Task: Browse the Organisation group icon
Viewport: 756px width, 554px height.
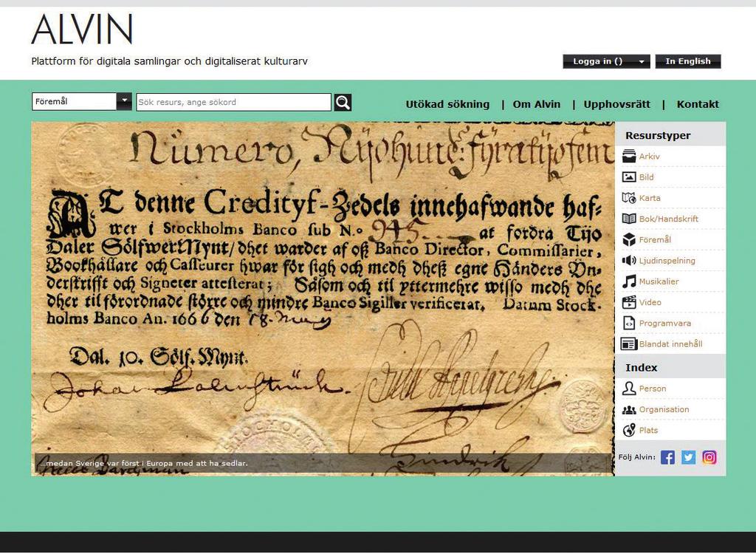Action: [x=629, y=410]
